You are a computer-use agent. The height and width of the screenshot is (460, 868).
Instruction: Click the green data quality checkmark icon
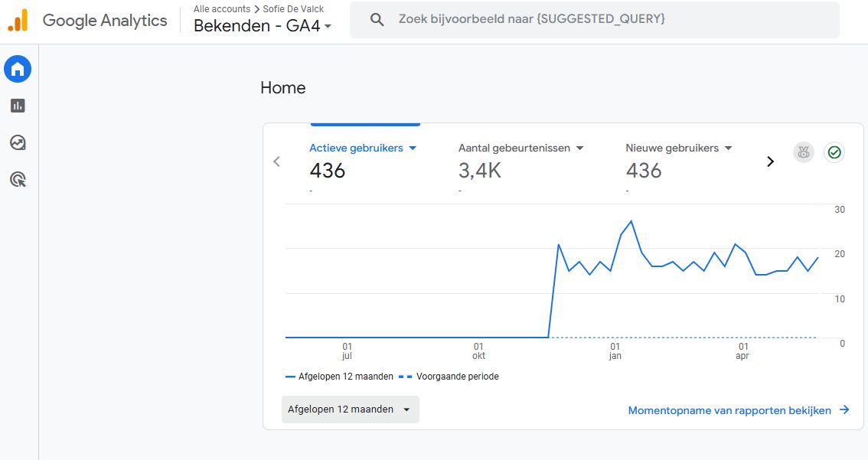pos(834,152)
